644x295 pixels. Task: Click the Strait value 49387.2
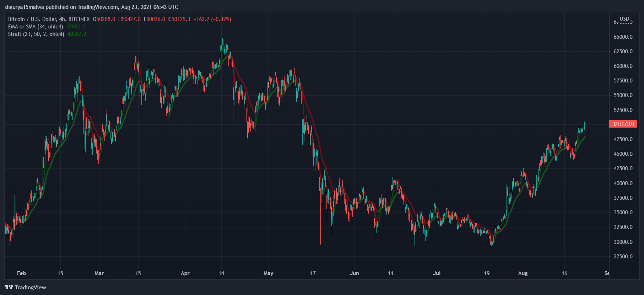click(77, 34)
